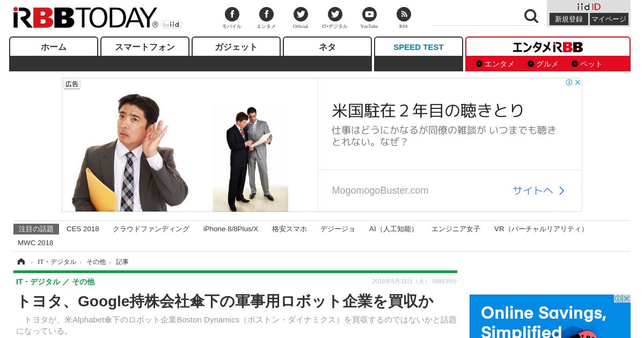
Task: Open the Twitter Official icon
Action: click(301, 14)
